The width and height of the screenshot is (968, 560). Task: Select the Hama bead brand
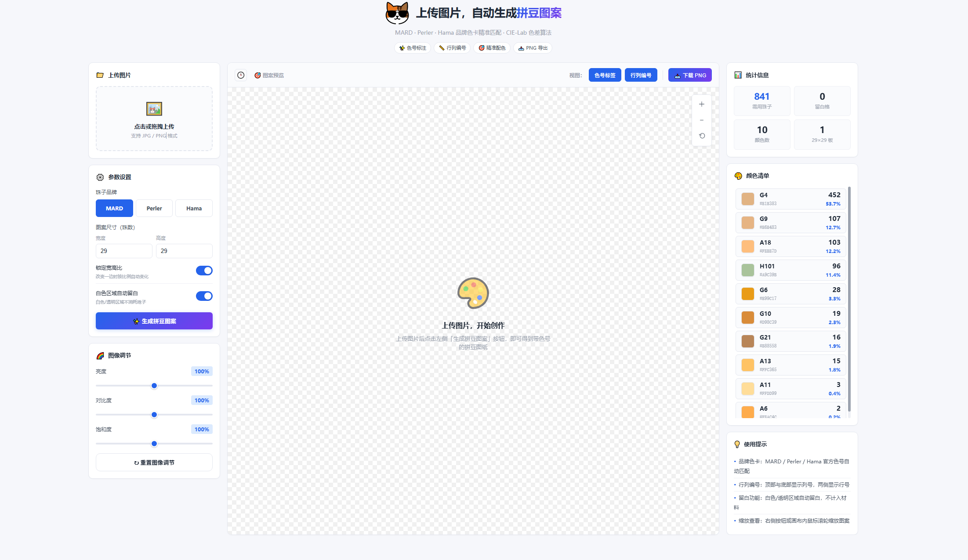coord(194,208)
